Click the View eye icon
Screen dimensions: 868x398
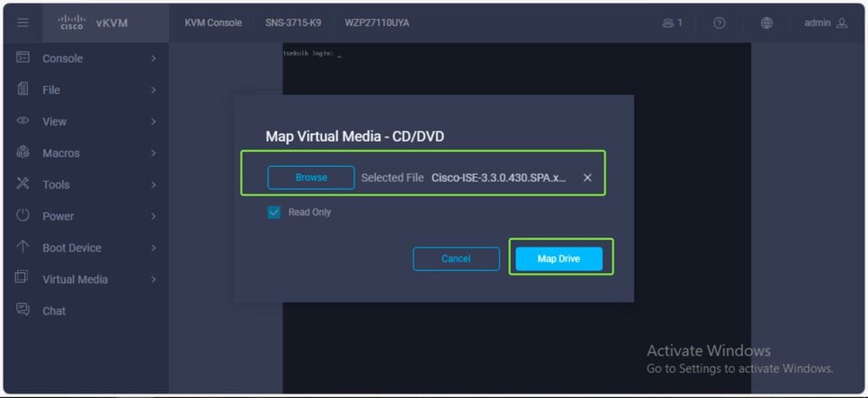point(23,120)
